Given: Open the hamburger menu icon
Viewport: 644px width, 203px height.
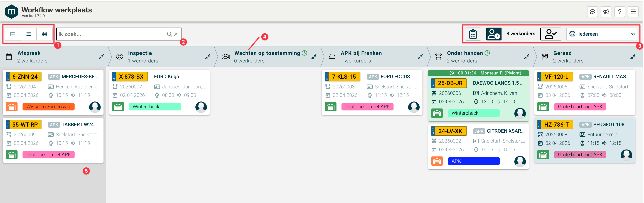Looking at the screenshot, I should point(633,11).
